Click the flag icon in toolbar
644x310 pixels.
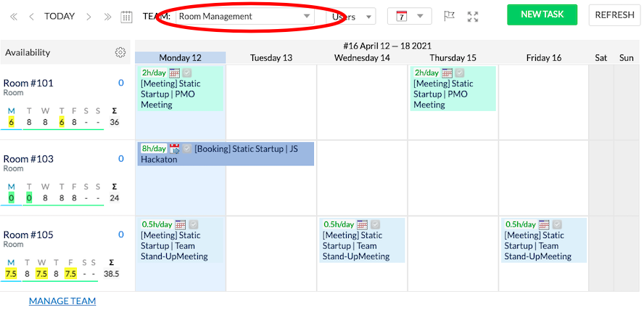coord(449,17)
